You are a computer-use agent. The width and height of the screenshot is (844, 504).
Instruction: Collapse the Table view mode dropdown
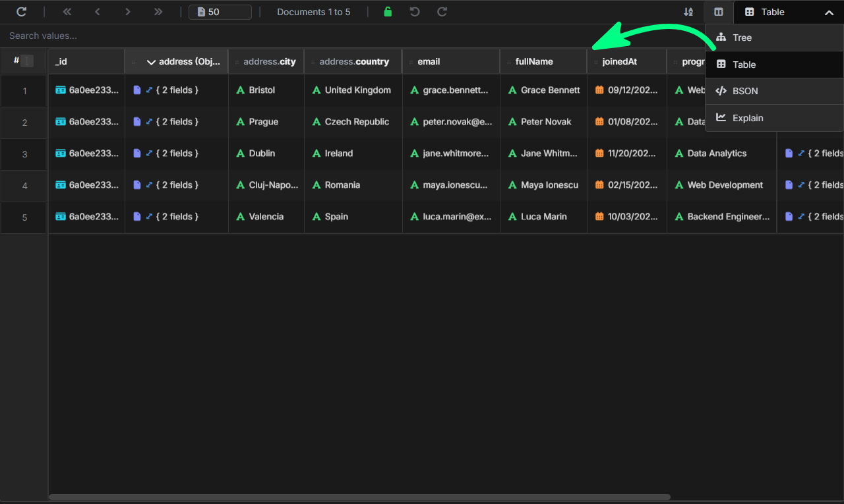coord(829,12)
